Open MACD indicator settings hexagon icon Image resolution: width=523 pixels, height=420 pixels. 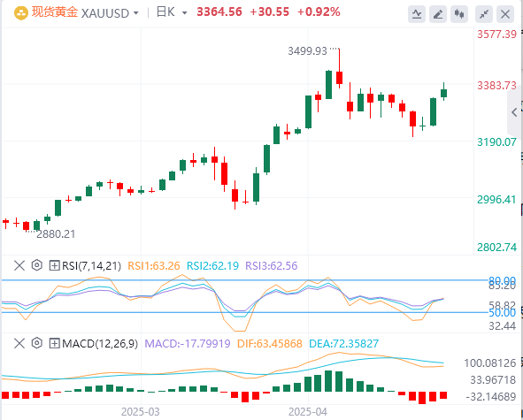(x=36, y=343)
